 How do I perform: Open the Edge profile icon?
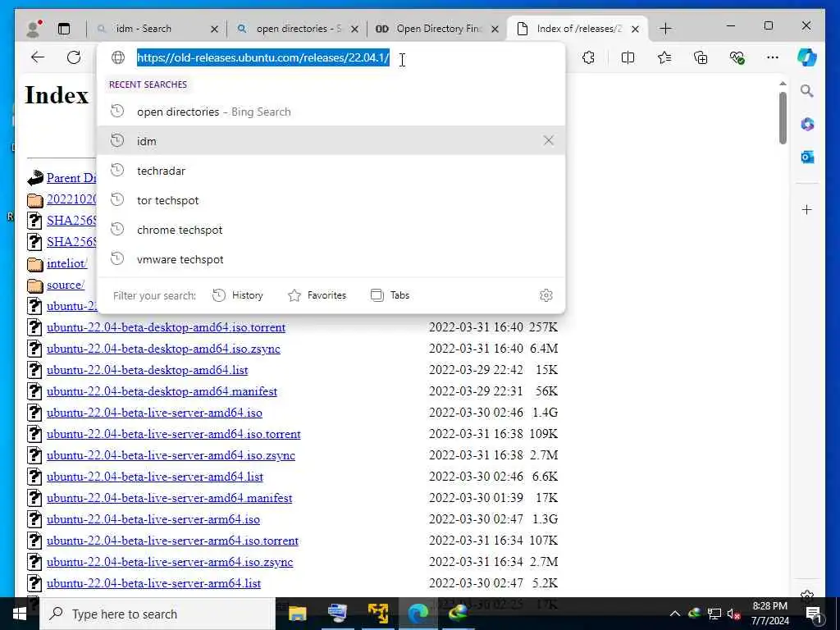point(34,29)
